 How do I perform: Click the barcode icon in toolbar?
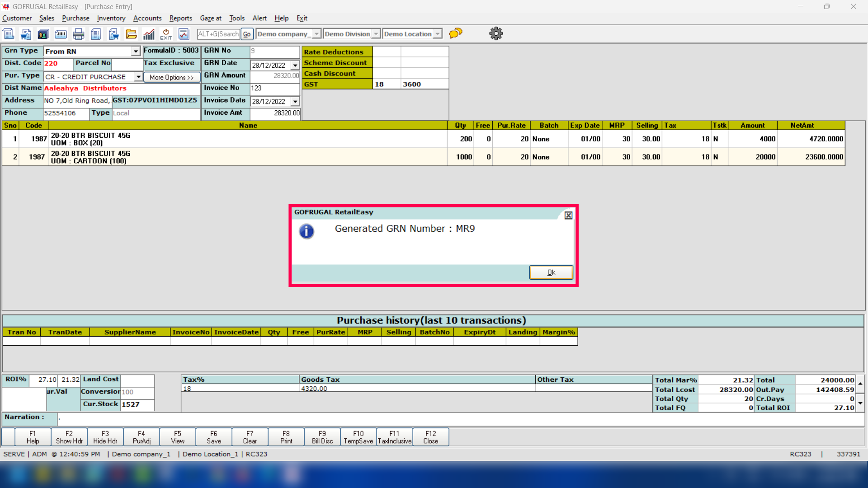pyautogui.click(x=61, y=34)
